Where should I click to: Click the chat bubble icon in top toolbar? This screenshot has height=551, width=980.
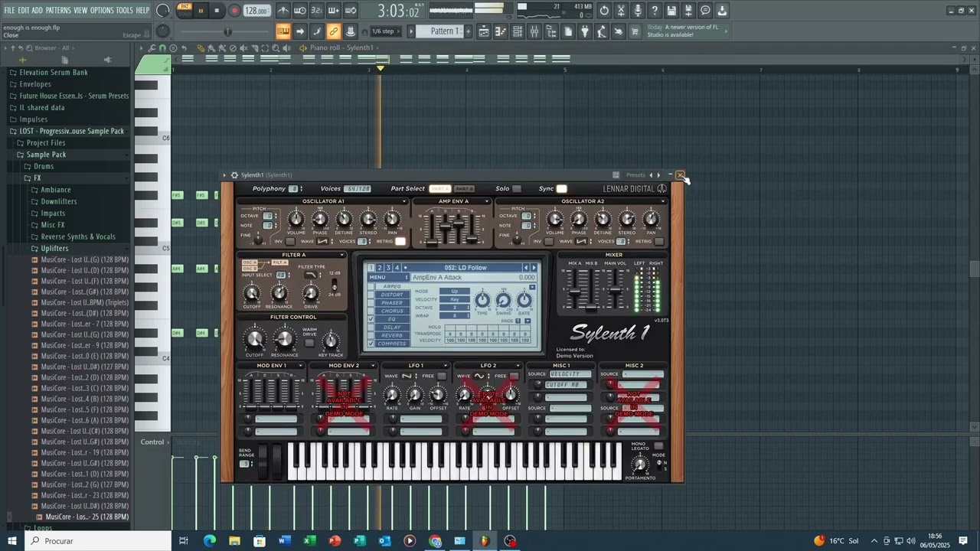[705, 11]
